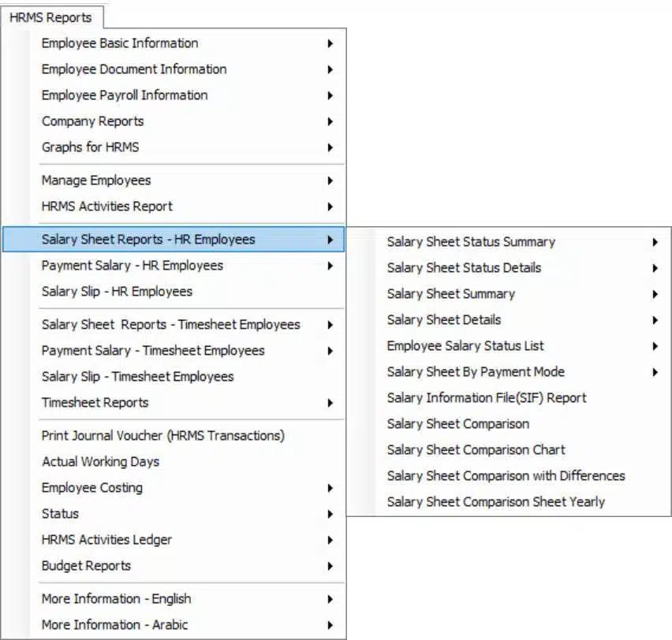The height and width of the screenshot is (640, 672).
Task: Expand Graphs for HRMS submenu arrow
Action: pyautogui.click(x=330, y=147)
